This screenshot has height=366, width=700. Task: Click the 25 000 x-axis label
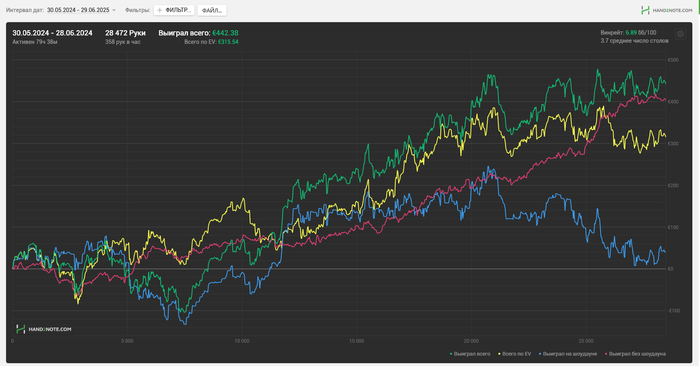(586, 341)
